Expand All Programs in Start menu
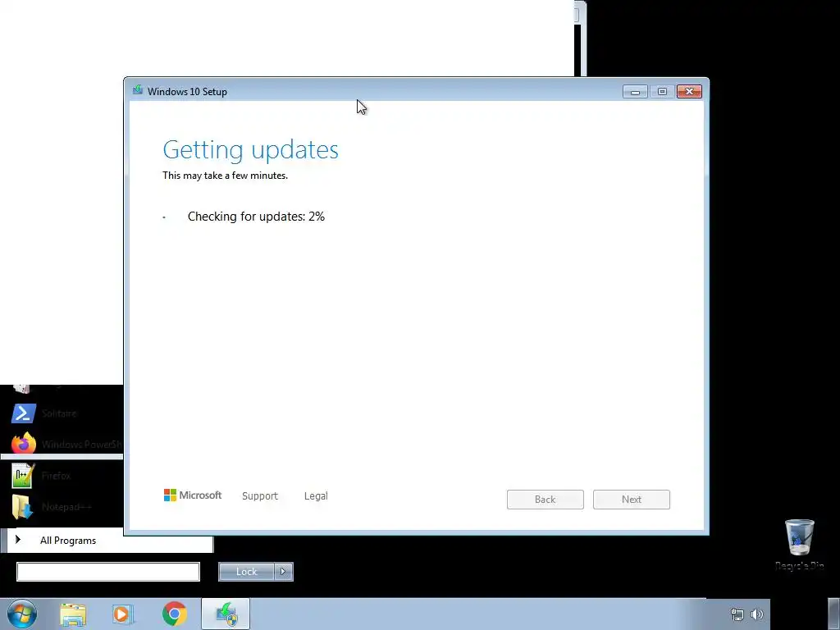The image size is (840, 630). tap(67, 541)
